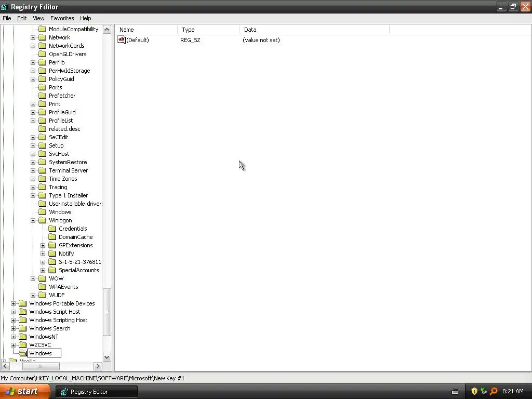Open the File menu

click(7, 18)
